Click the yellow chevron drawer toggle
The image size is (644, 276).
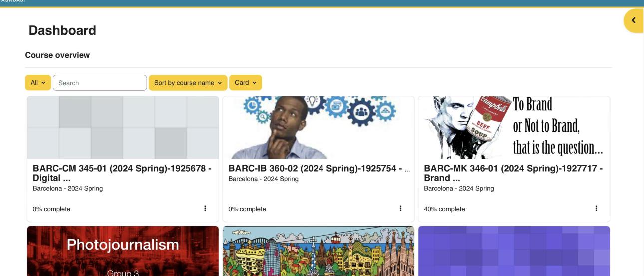click(x=634, y=20)
